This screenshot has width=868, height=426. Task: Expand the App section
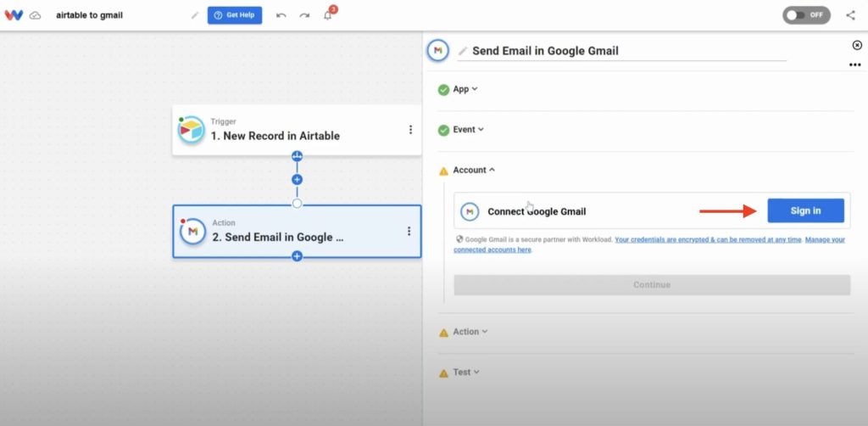[x=465, y=89]
